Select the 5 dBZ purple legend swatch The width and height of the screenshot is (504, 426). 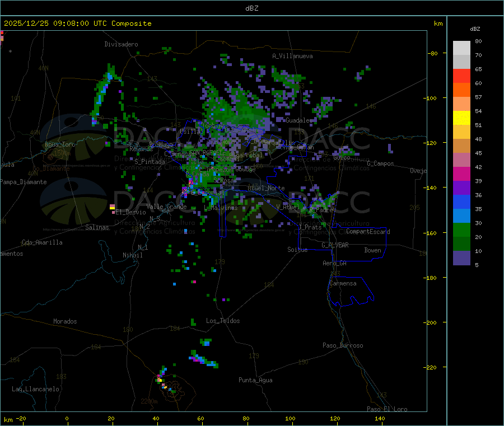click(x=461, y=258)
